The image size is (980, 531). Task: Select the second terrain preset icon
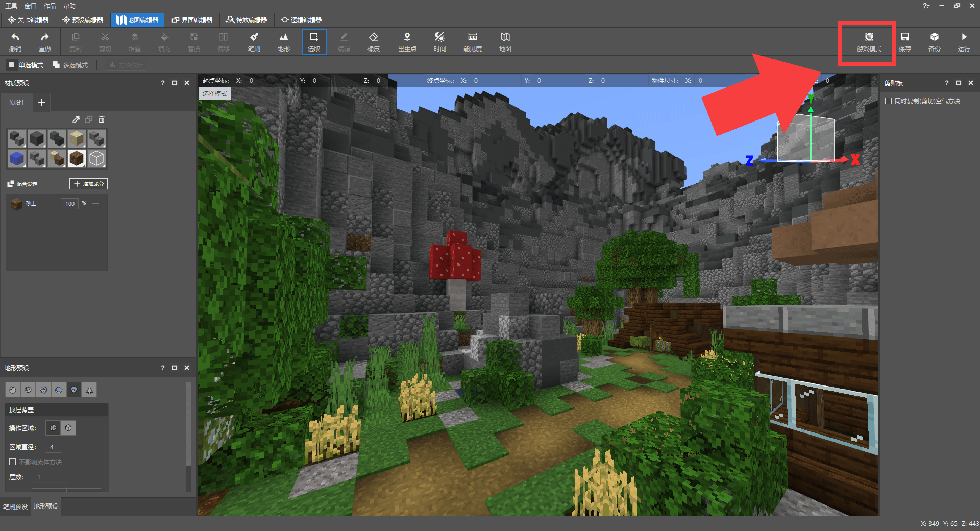pos(28,390)
